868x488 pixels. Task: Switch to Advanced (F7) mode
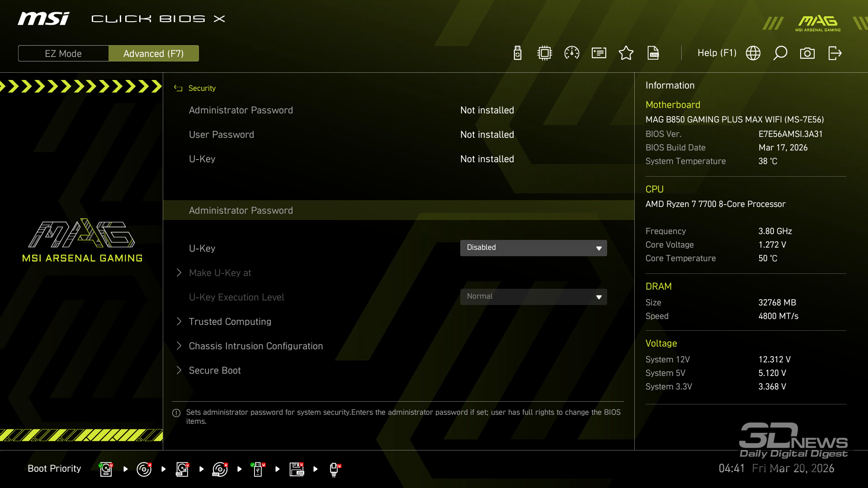click(154, 53)
